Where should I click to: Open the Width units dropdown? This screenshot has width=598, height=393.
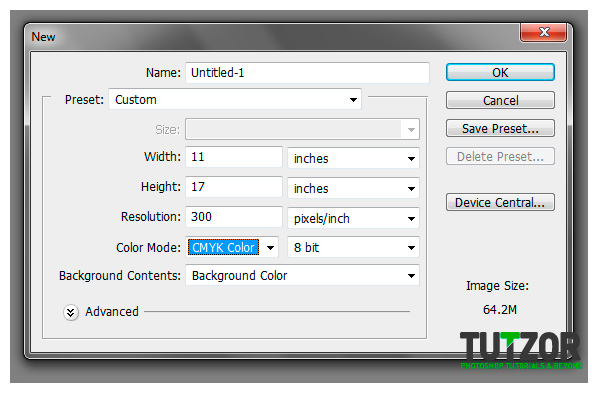pyautogui.click(x=354, y=158)
